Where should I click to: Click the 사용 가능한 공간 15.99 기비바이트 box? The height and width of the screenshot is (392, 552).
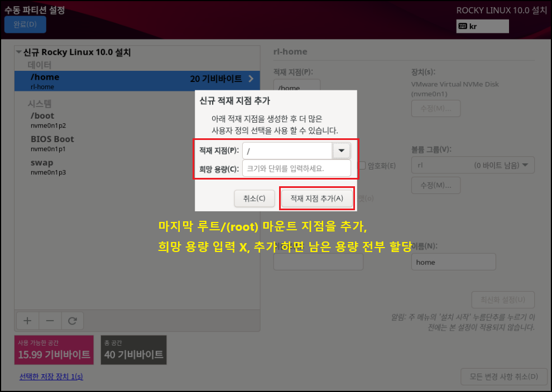(x=54, y=350)
